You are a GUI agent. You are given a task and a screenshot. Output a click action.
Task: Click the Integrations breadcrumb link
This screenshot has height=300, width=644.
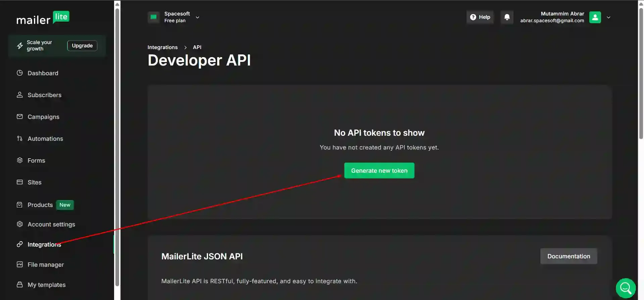[162, 47]
